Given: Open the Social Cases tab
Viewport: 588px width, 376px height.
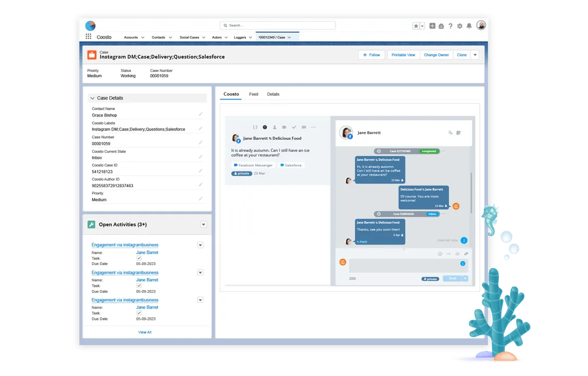Looking at the screenshot, I should (189, 38).
